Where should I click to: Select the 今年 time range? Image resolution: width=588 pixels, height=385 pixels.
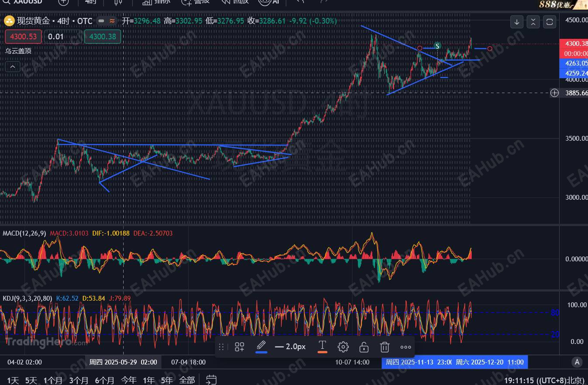128,380
